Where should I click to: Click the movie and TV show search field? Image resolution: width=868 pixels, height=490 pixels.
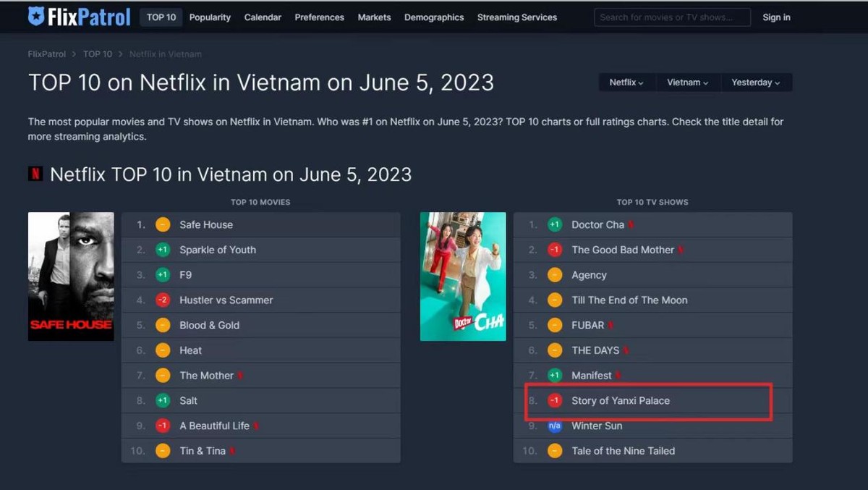(x=672, y=17)
